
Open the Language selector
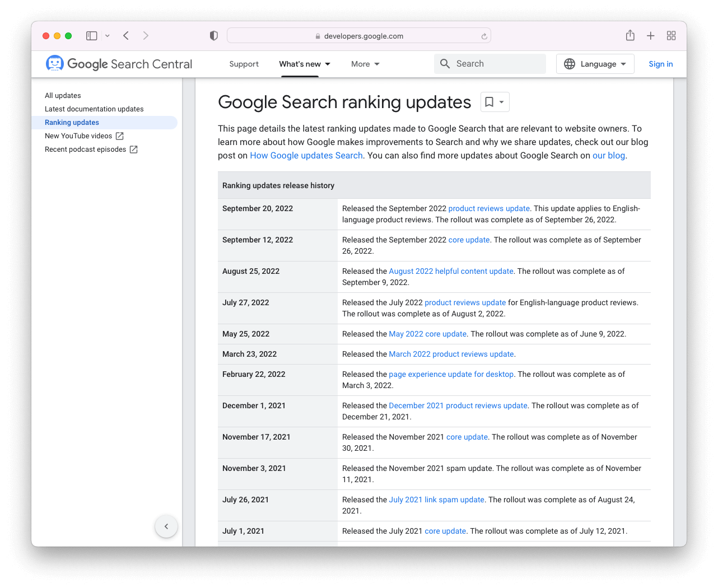(x=595, y=63)
